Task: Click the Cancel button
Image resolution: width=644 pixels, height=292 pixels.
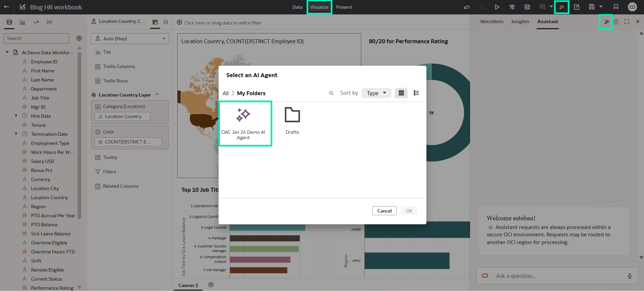Action: [x=384, y=211]
